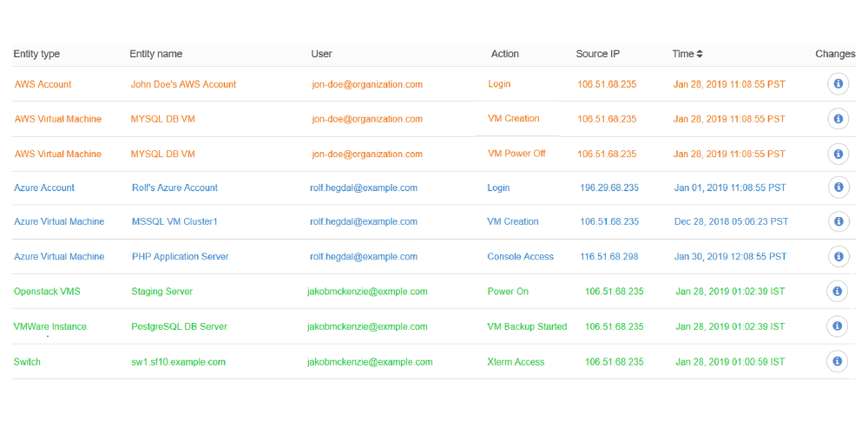Sort table by the Time column arrows
This screenshot has width=868, height=434.
point(700,54)
